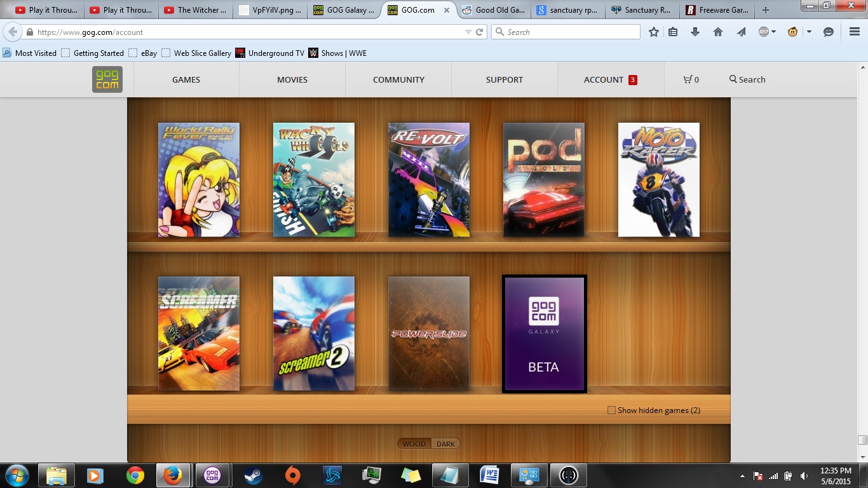Show hidden system tray icons arrow
The height and width of the screenshot is (488, 868).
tap(743, 476)
